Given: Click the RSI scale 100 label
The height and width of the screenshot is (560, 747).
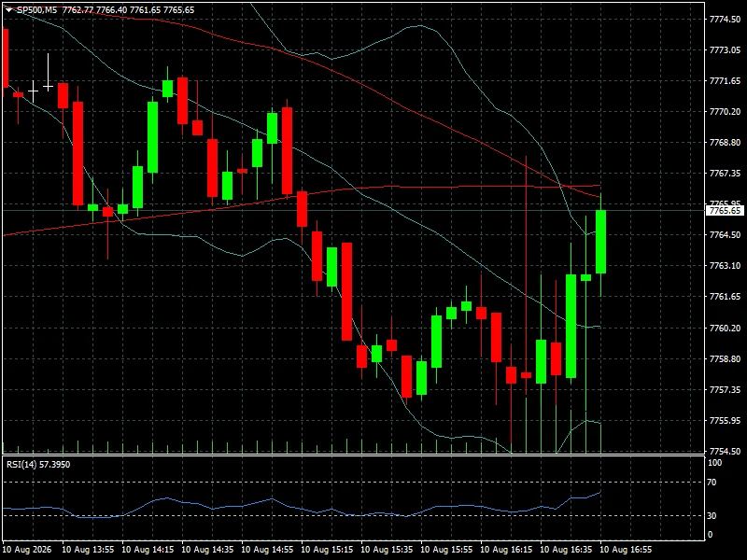Looking at the screenshot, I should click(x=714, y=463).
